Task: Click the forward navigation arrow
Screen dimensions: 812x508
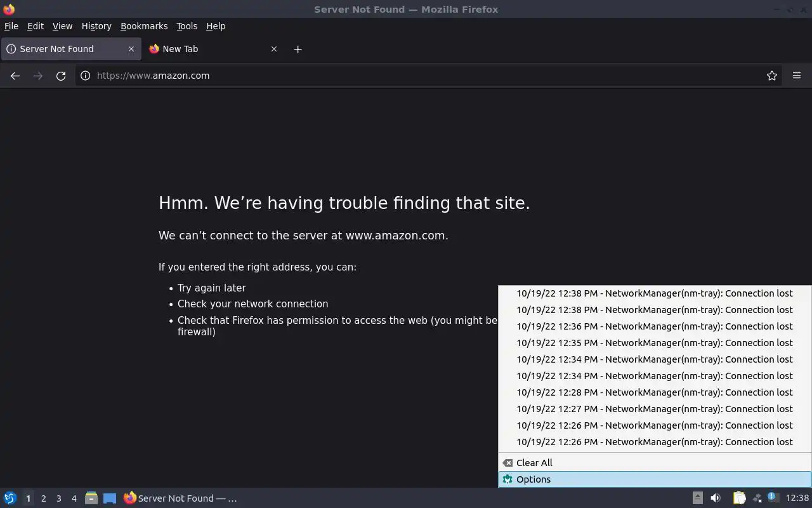Action: coord(38,76)
